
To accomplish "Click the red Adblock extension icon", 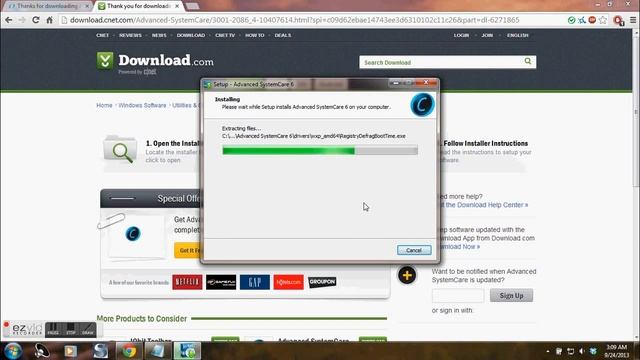I will pyautogui.click(x=592, y=20).
